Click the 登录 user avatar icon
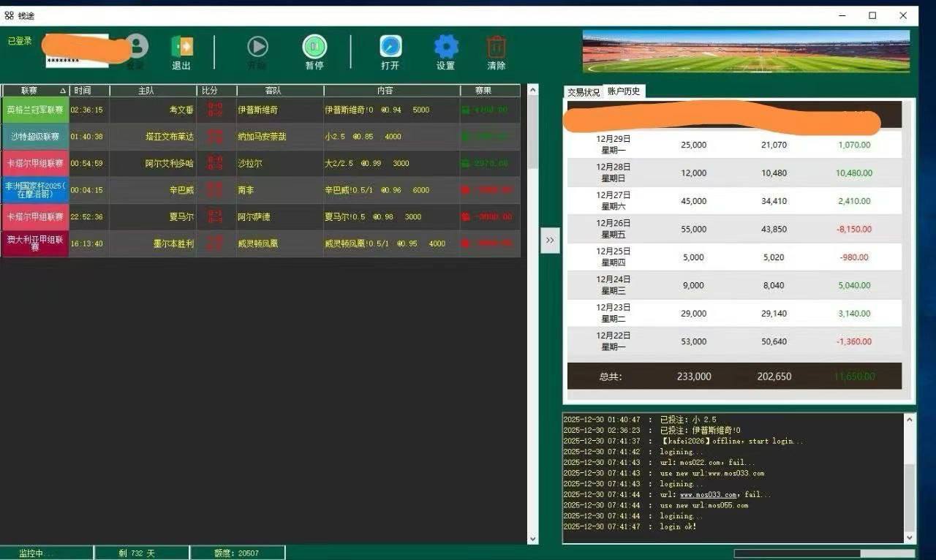This screenshot has height=560, width=936. coord(137,48)
